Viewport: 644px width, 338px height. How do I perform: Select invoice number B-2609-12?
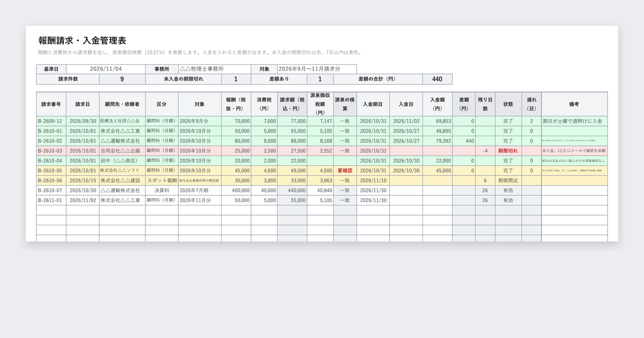tap(51, 121)
